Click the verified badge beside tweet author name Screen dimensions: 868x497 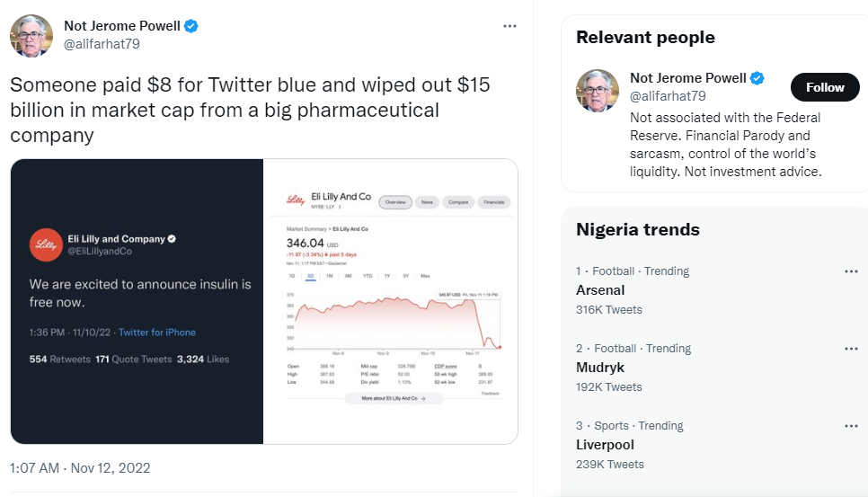coord(191,26)
